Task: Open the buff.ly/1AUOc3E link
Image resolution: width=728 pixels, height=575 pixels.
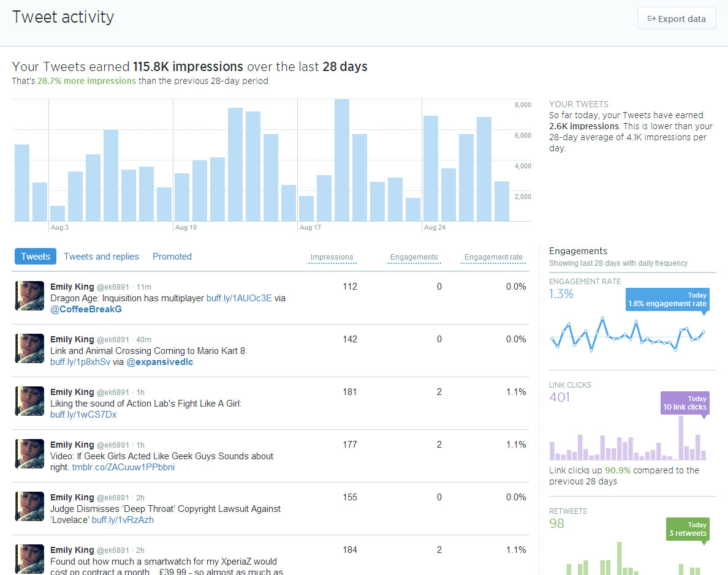Action: (239, 298)
